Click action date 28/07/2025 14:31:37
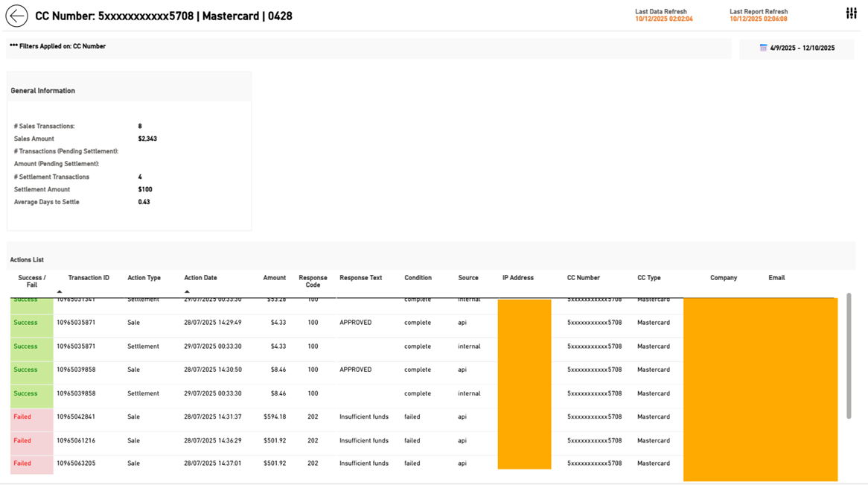Image resolution: width=868 pixels, height=485 pixels. pos(213,416)
